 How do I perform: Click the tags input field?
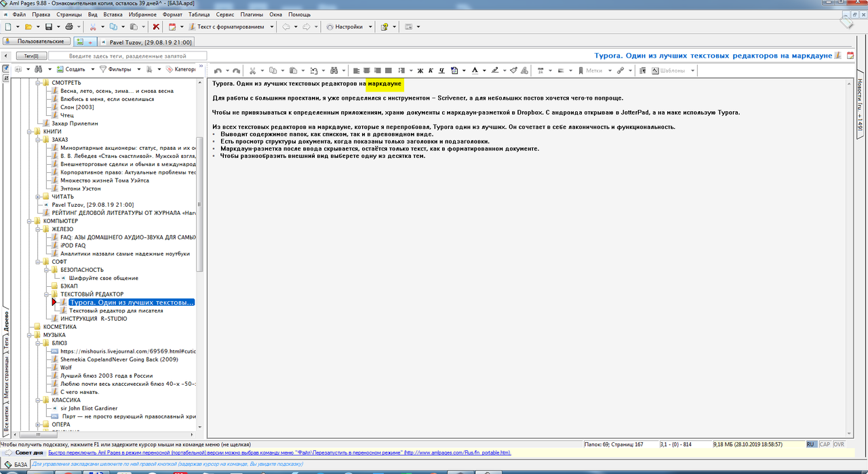tap(127, 56)
